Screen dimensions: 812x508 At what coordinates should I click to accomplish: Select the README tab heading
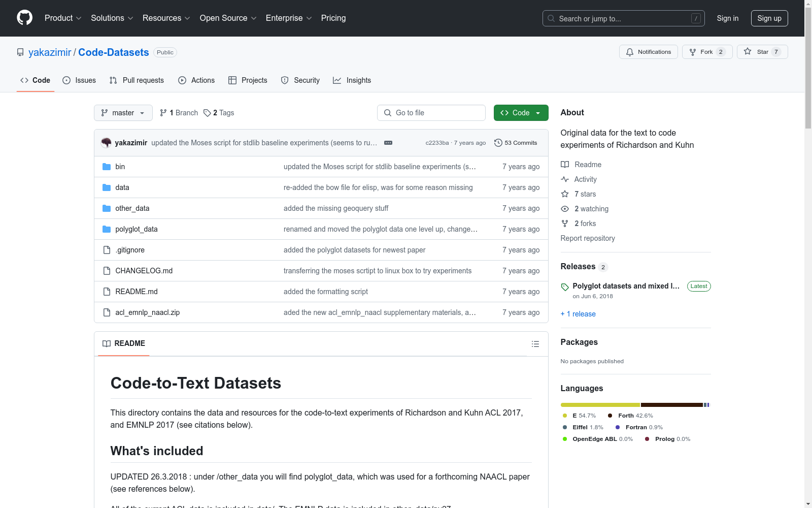pos(124,343)
